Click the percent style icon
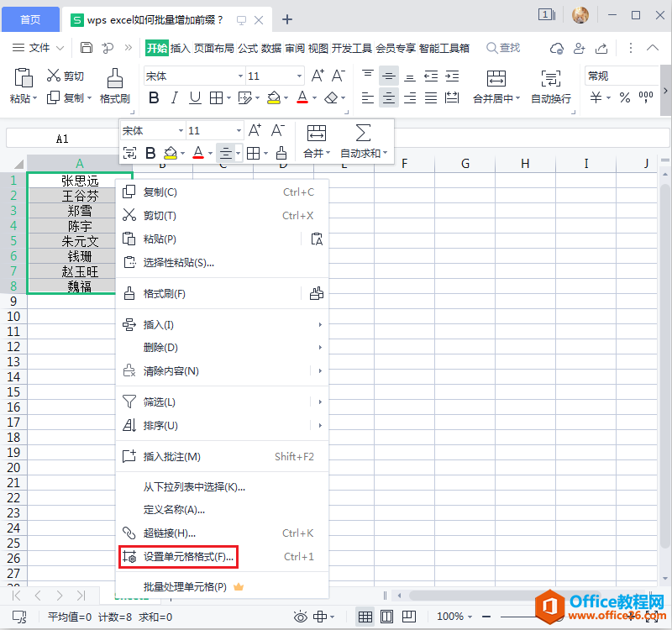Screen dimensions: 672x630 624,98
